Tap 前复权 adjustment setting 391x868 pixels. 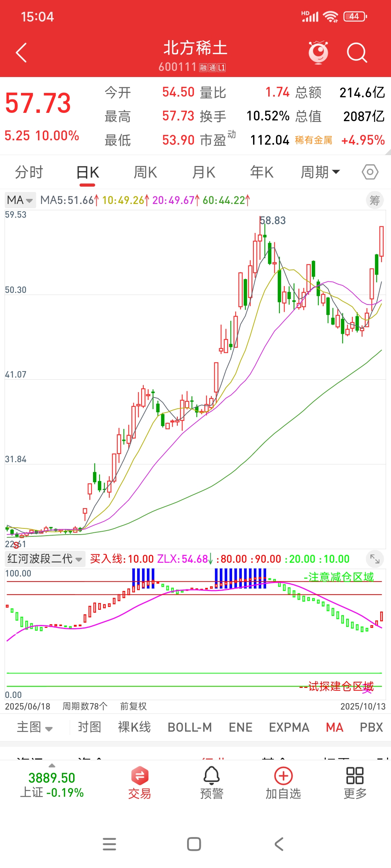pyautogui.click(x=133, y=706)
